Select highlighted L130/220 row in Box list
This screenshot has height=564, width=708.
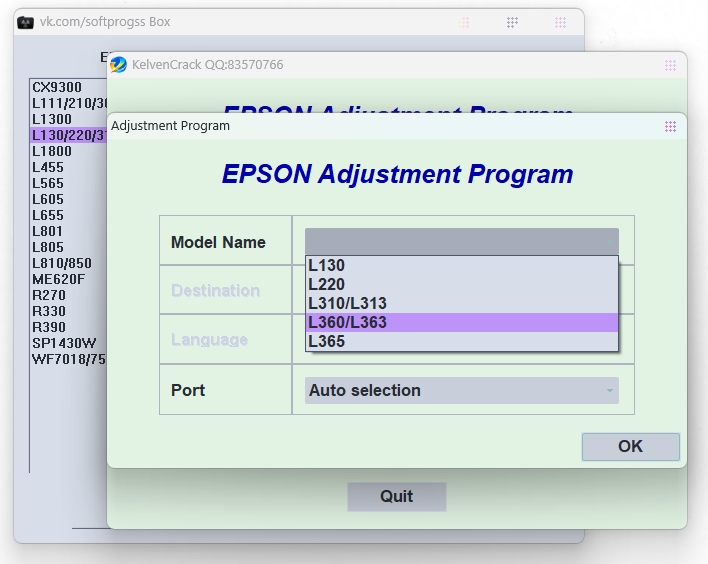pyautogui.click(x=69, y=135)
